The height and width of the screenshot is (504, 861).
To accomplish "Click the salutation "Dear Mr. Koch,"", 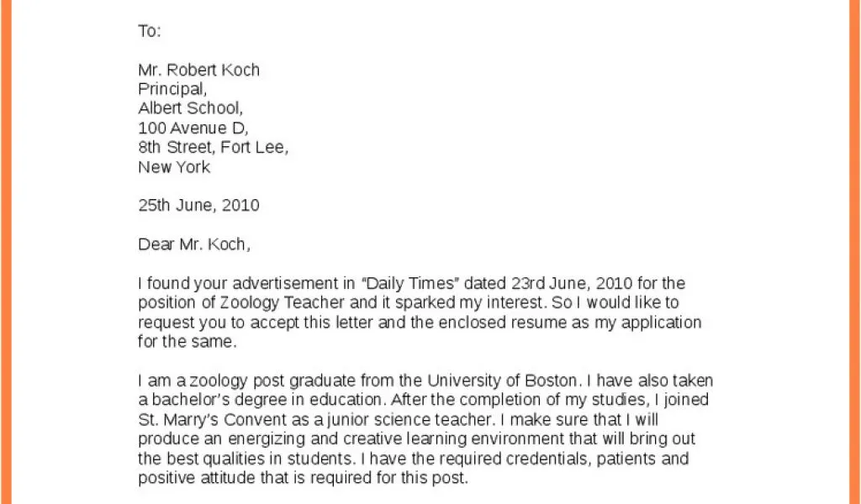I will coord(194,244).
